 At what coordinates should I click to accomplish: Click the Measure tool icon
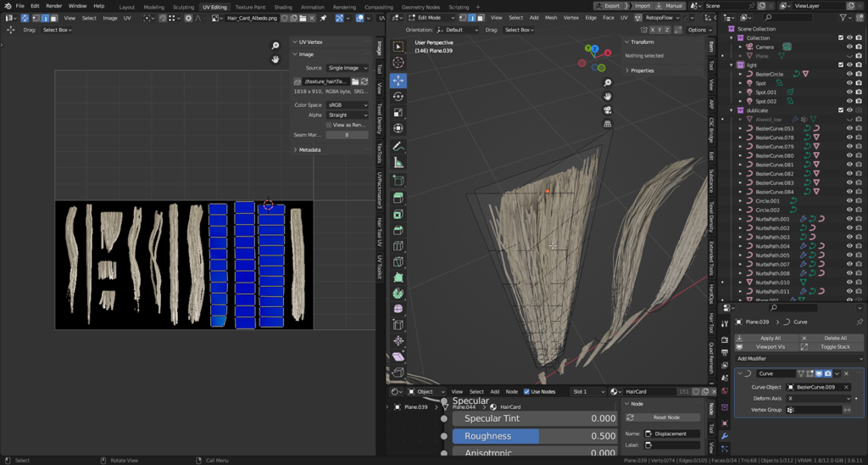point(398,163)
